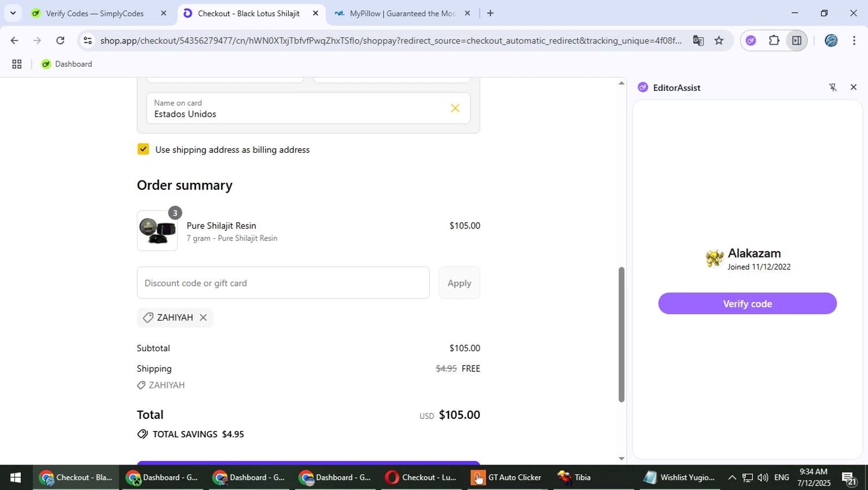Open the Opera Checkout - Lu... taskbar window
The height and width of the screenshot is (490, 868).
[x=421, y=477]
